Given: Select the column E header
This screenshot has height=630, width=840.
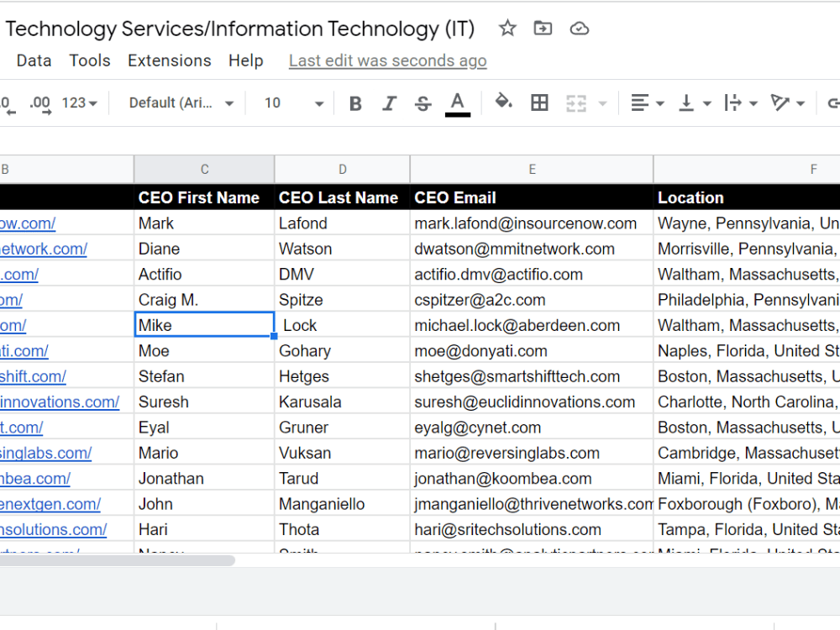Looking at the screenshot, I should (532, 170).
